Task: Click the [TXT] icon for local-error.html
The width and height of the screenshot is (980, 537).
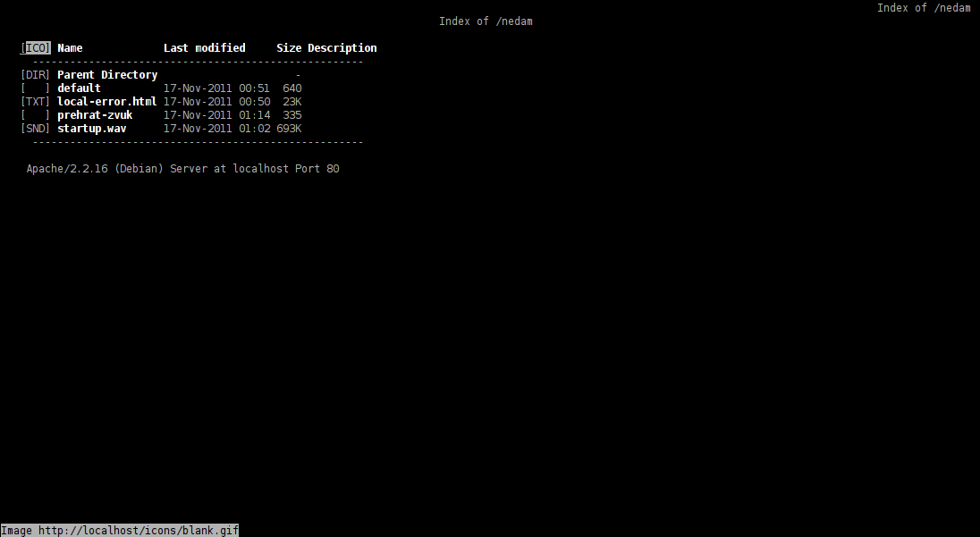Action: tap(36, 102)
